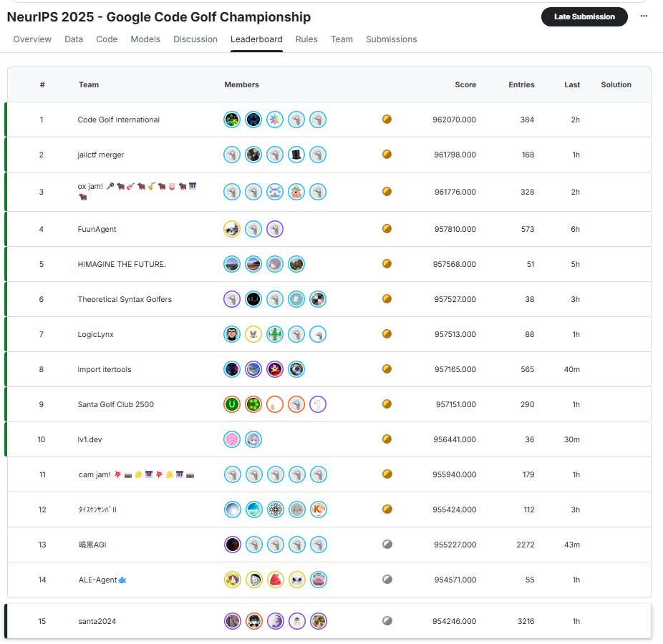The image size is (663, 644).
Task: Click the K logo avatar in タイスケンサンバ II row
Action: [317, 509]
